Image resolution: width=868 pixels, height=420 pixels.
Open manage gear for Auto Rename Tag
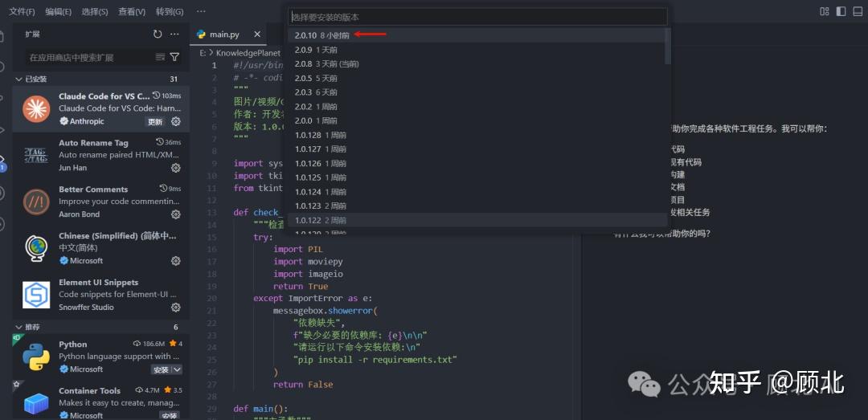(x=176, y=168)
